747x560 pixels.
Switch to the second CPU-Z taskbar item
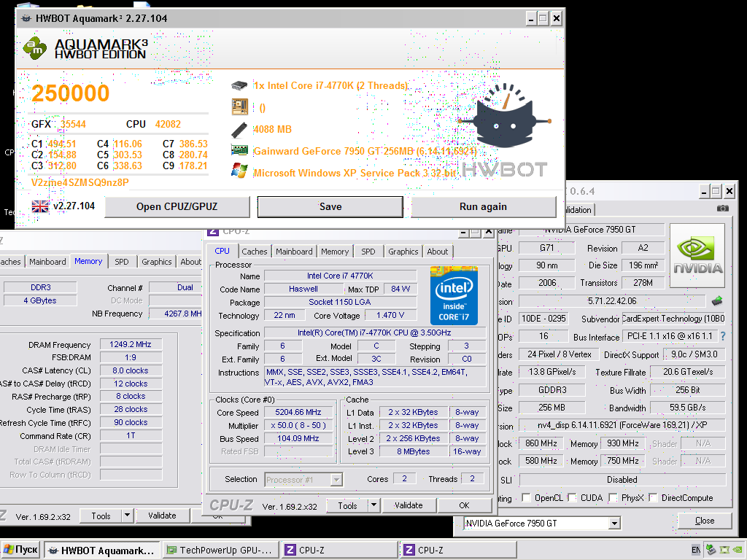tap(458, 551)
